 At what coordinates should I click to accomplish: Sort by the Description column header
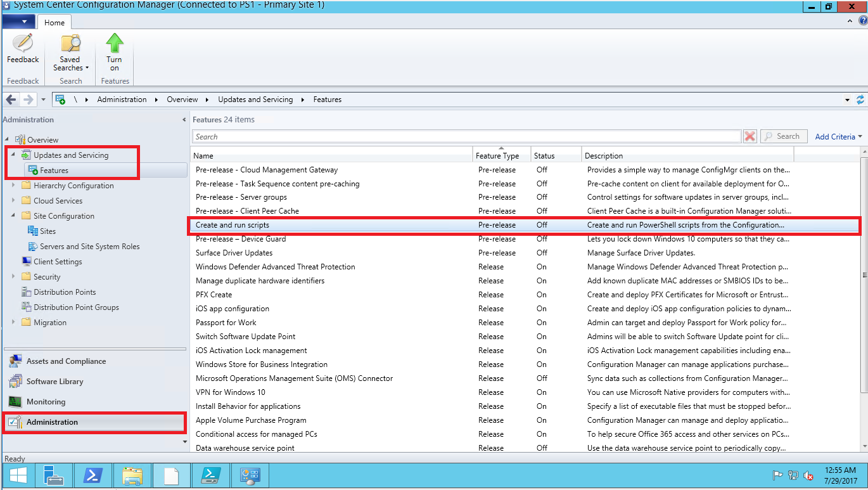687,155
